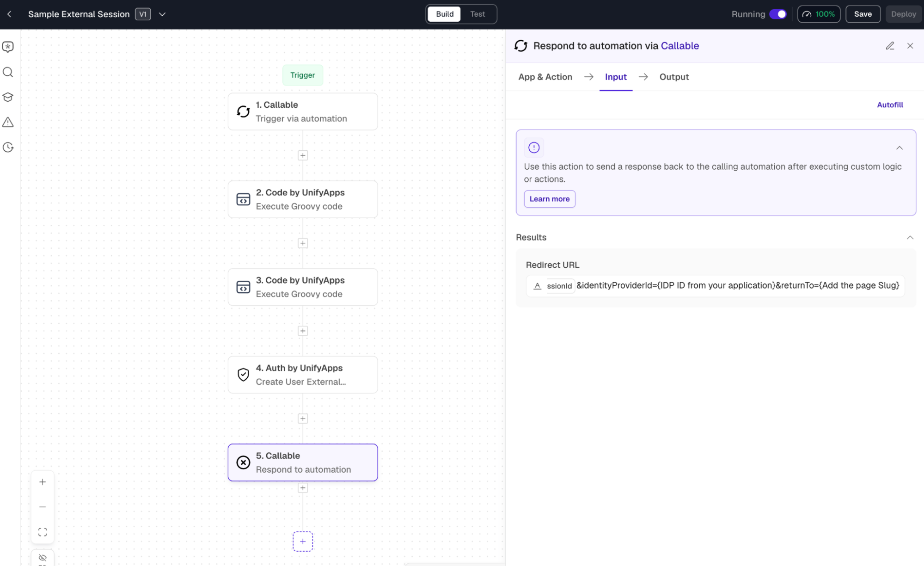
Task: Open the AI assistant chat sidebar icon
Action: (x=8, y=47)
